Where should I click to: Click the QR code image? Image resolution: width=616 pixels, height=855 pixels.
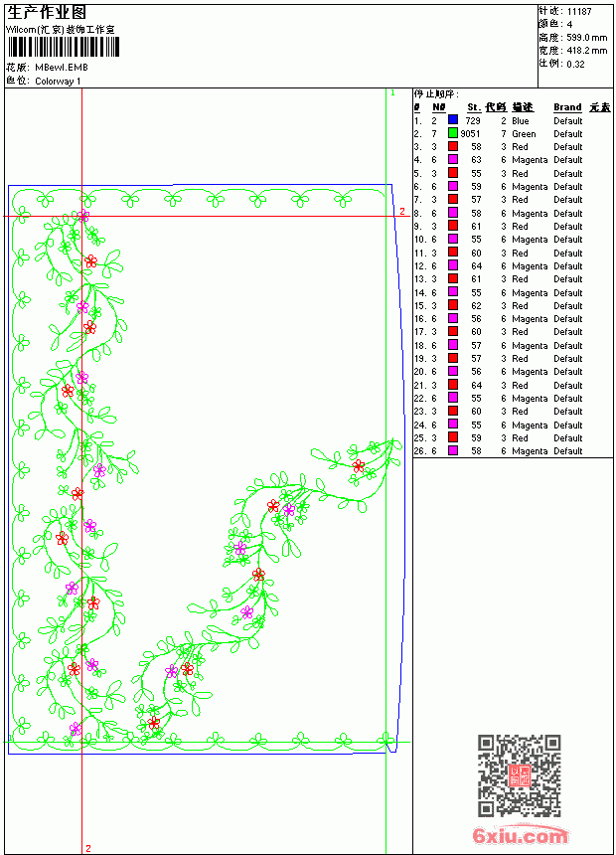click(x=520, y=775)
